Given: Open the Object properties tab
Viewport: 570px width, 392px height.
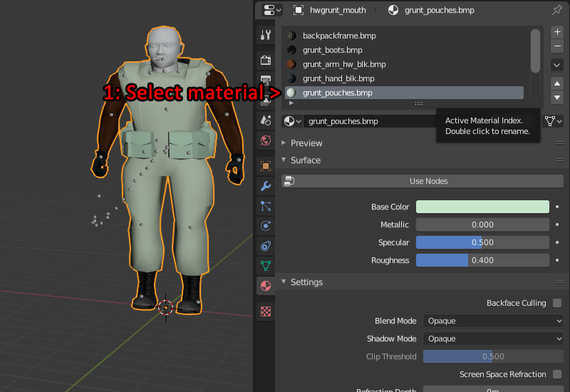Looking at the screenshot, I should [266, 166].
